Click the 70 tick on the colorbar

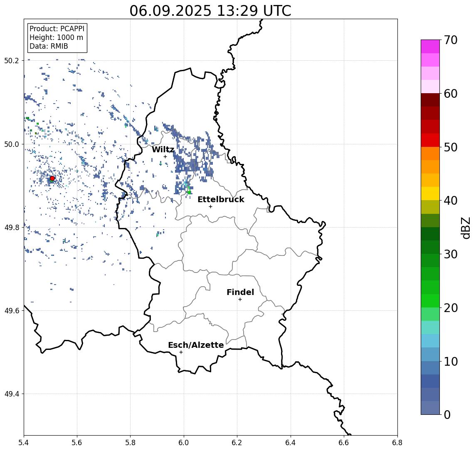tap(451, 40)
